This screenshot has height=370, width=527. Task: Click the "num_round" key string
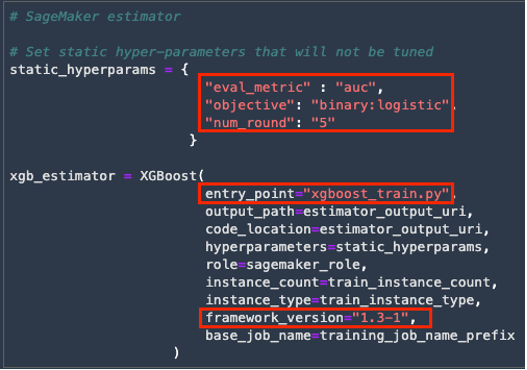250,123
